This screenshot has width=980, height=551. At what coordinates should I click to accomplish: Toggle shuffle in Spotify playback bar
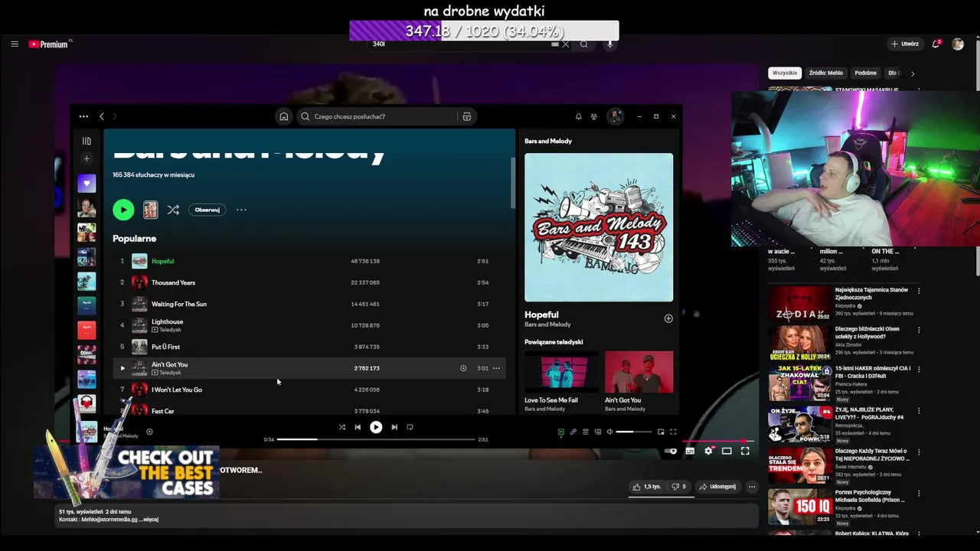(x=342, y=427)
